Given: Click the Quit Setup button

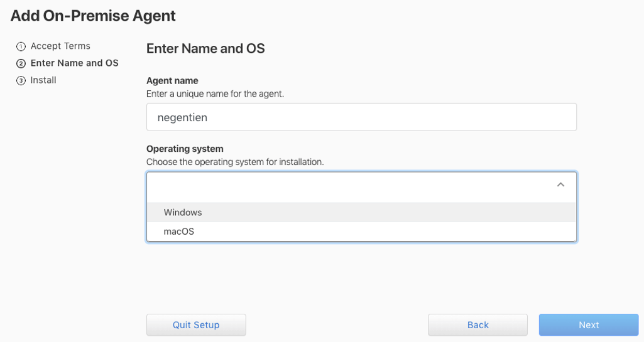Looking at the screenshot, I should coord(196,325).
